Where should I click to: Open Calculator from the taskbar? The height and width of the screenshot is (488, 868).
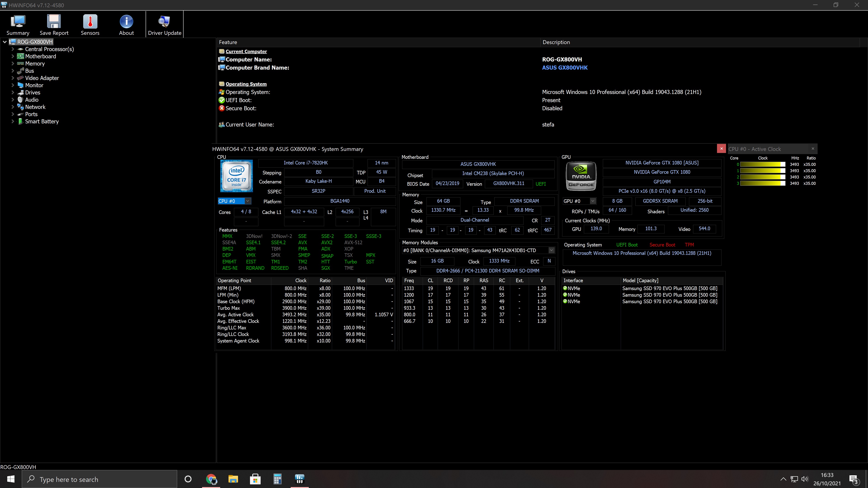click(x=277, y=479)
